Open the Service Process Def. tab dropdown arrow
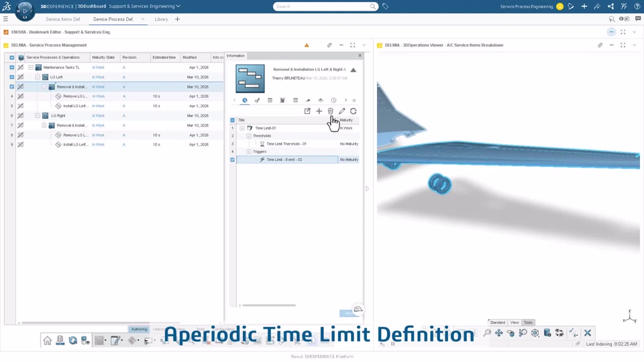644x362 pixels. pos(143,19)
